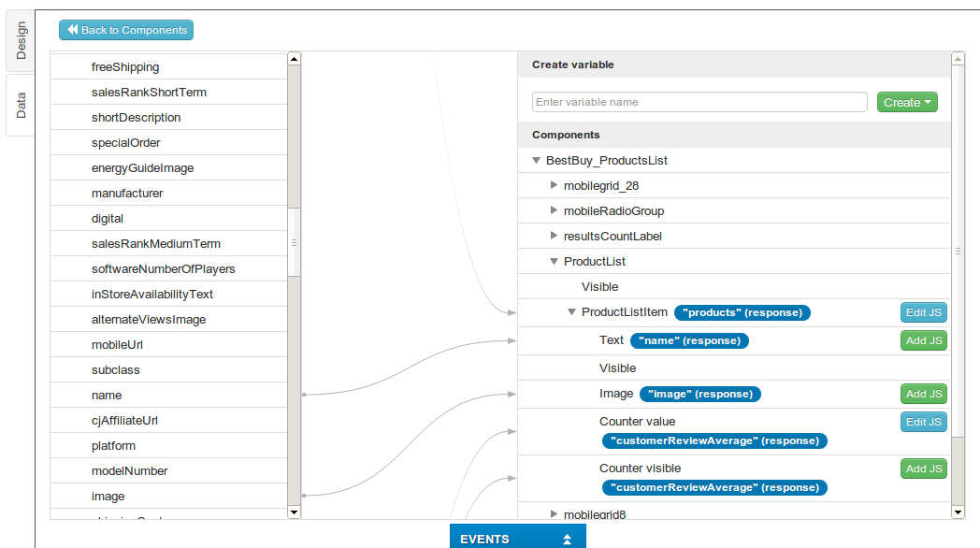Click Add JS for Text mapping
The width and height of the screenshot is (980, 548).
924,340
